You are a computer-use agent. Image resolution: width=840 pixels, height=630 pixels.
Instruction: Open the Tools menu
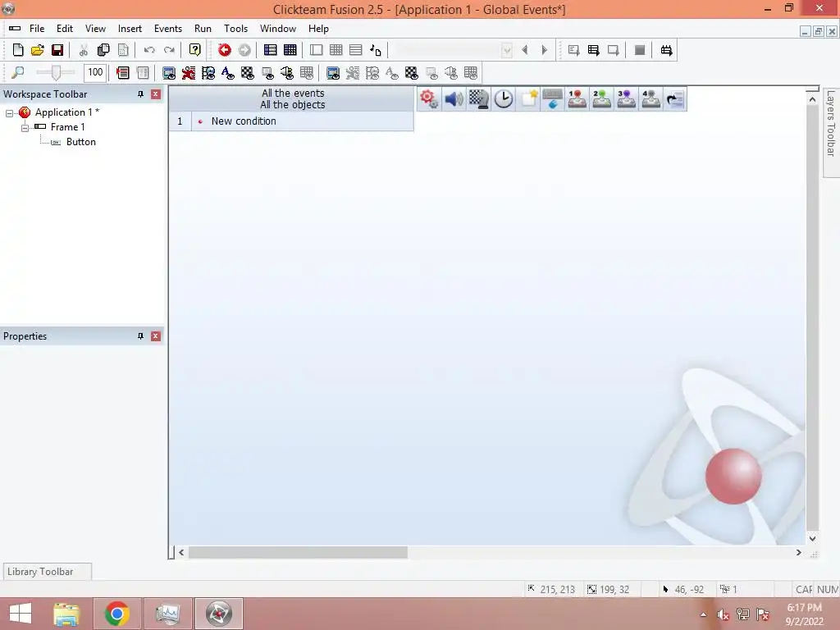pyautogui.click(x=235, y=29)
